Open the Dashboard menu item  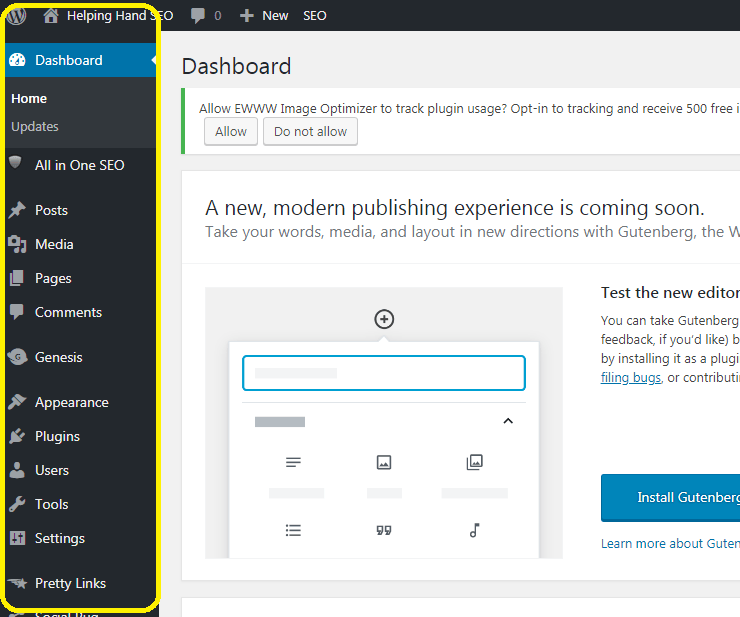point(80,60)
